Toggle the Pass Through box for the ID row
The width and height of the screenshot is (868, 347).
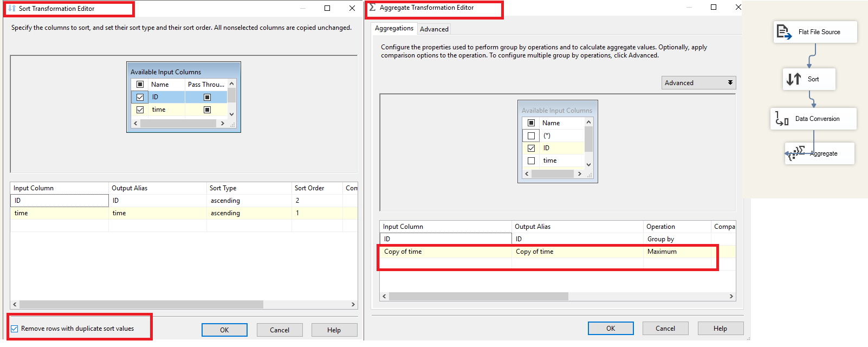click(x=207, y=97)
